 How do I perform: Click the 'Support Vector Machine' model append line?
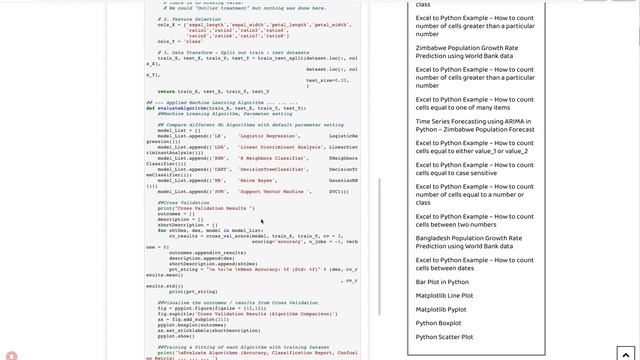(253, 191)
